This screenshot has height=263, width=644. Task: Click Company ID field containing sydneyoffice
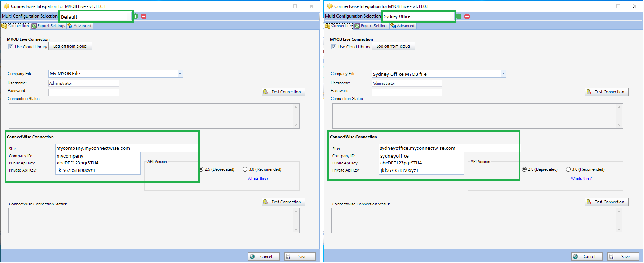pyautogui.click(x=421, y=156)
